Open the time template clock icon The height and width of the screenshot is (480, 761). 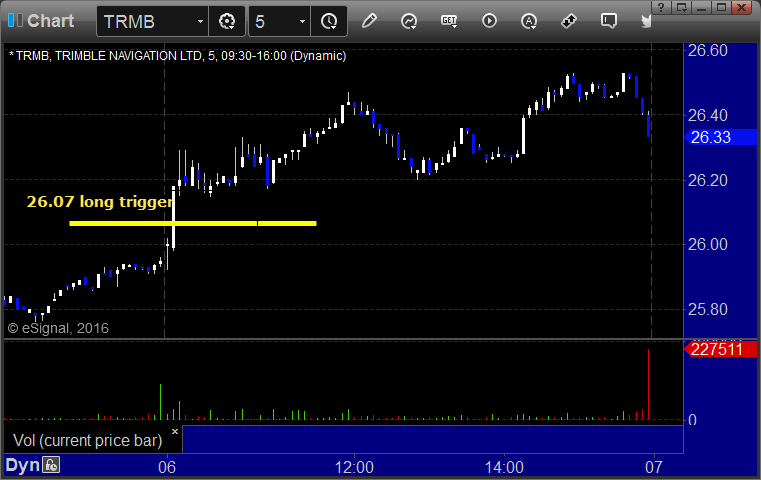coord(329,21)
